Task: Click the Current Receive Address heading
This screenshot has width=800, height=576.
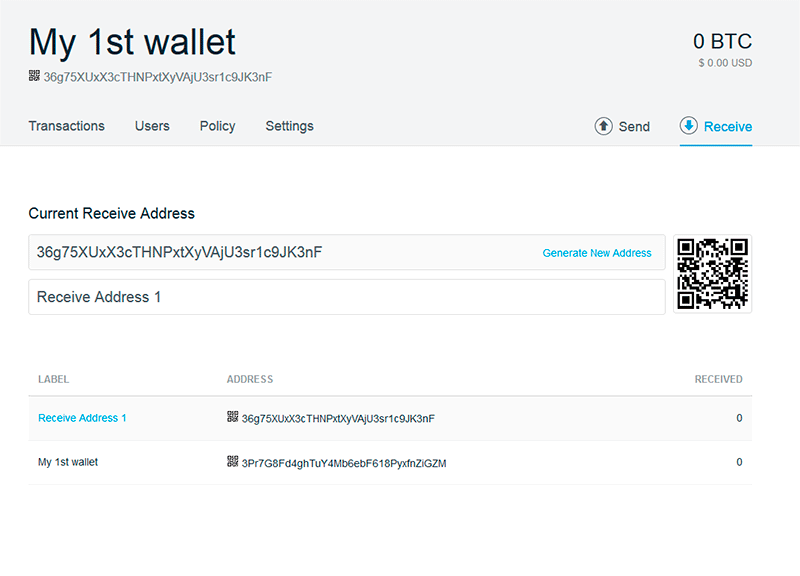Action: coord(111,213)
